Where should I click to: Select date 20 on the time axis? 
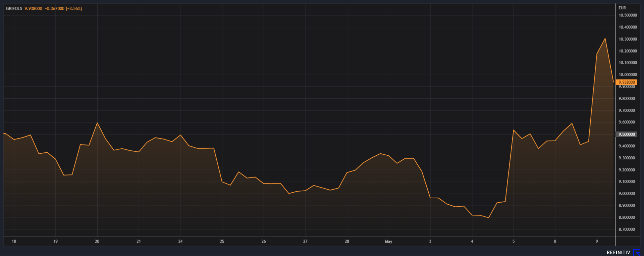click(x=97, y=241)
